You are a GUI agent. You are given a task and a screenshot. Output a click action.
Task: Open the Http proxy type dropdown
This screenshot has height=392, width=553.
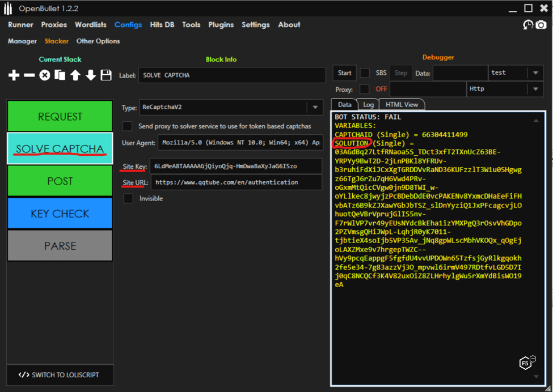pyautogui.click(x=535, y=89)
